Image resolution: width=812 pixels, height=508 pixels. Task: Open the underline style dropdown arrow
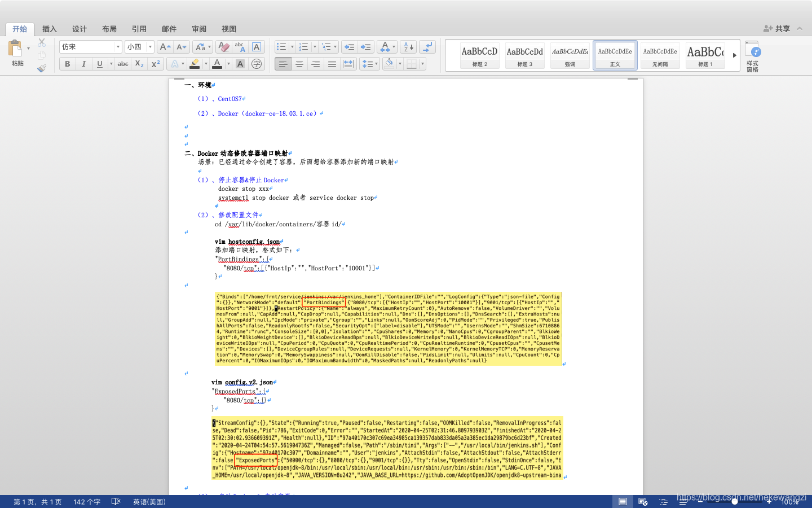pos(111,64)
